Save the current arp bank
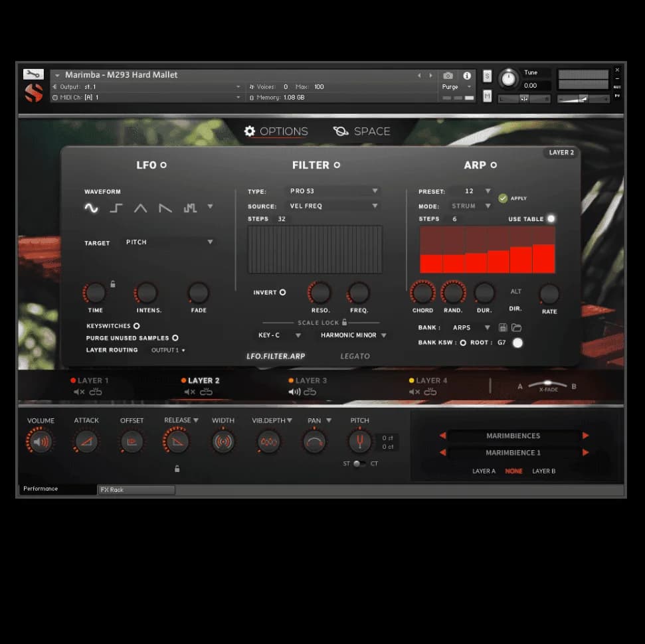 point(503,327)
